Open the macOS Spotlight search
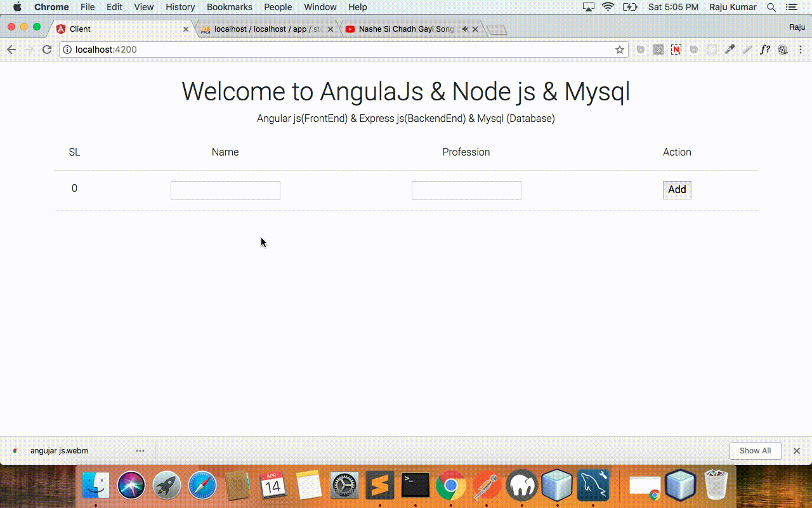812x508 pixels. [x=771, y=7]
